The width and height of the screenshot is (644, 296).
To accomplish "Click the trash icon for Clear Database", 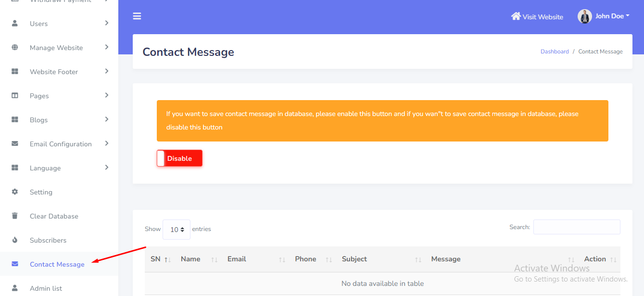I will coord(15,216).
